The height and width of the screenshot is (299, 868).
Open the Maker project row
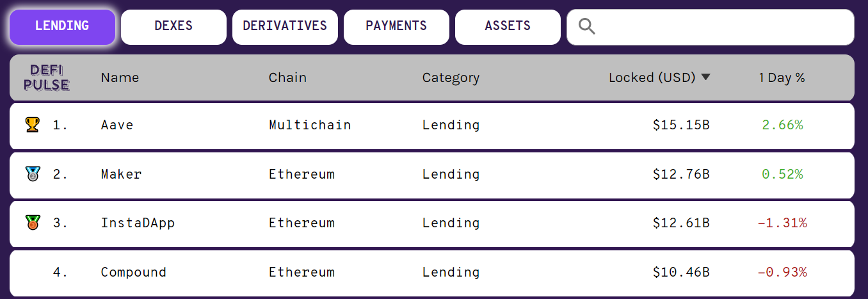tap(432, 174)
